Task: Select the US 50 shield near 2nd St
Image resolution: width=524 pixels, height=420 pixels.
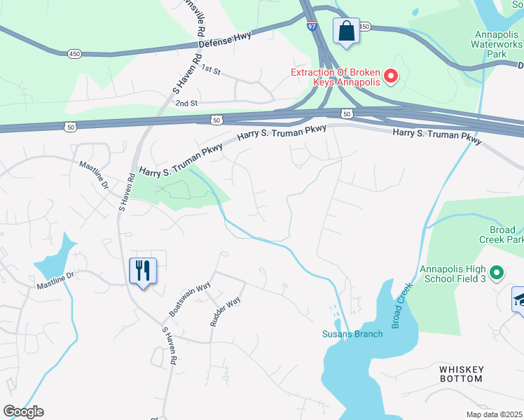Action: point(216,120)
